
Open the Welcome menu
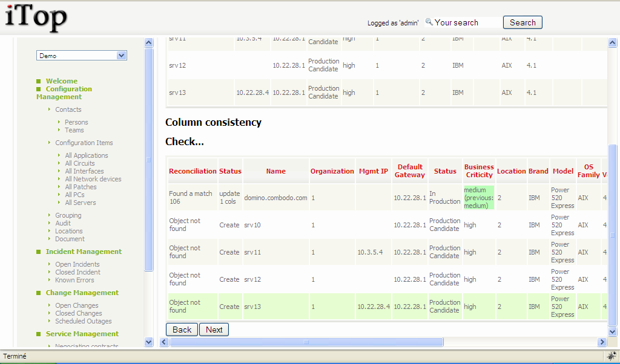[61, 81]
